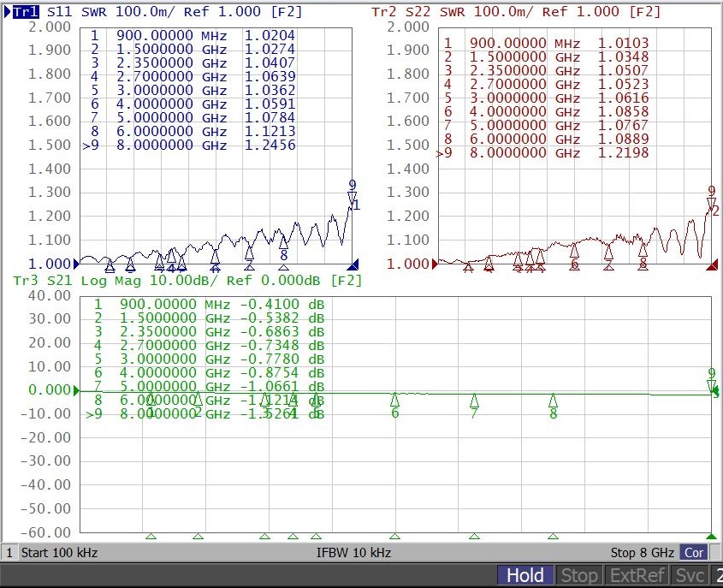This screenshot has height=588, width=723.
Task: Click the Start 100 kHz field
Action: (x=59, y=553)
